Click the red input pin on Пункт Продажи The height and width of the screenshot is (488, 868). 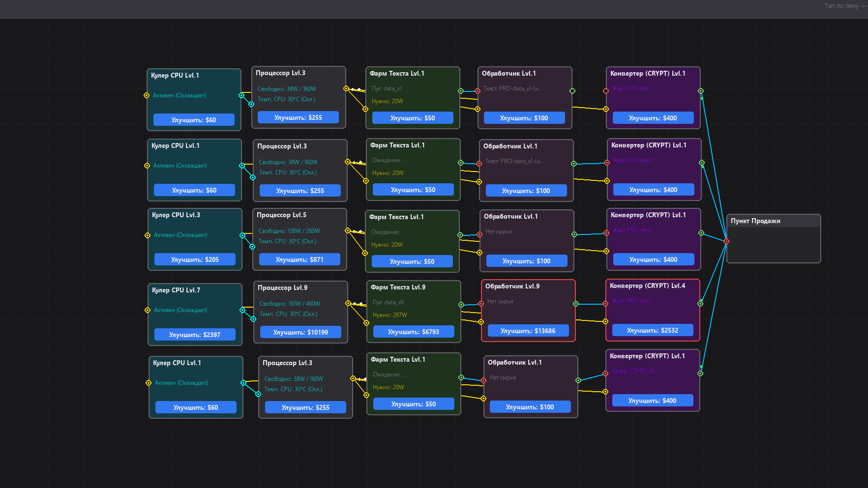click(x=726, y=241)
